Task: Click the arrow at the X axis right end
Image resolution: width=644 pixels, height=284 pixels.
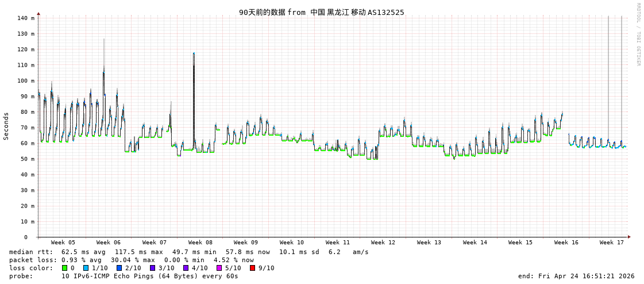Action: 629,237
